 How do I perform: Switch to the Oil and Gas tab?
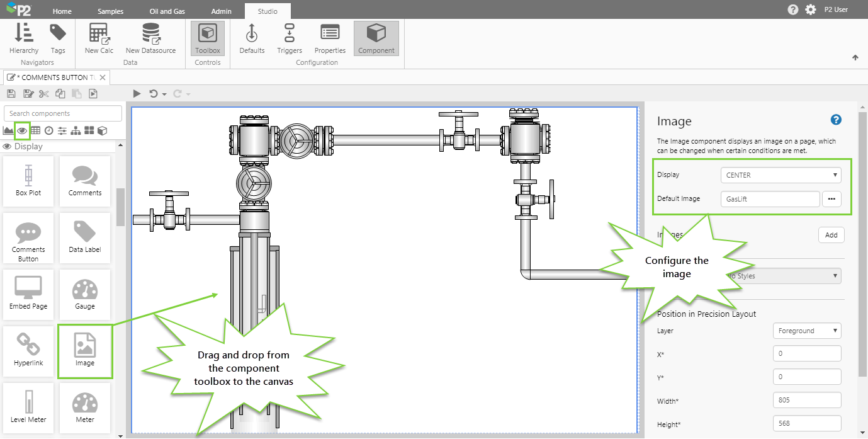(x=167, y=11)
